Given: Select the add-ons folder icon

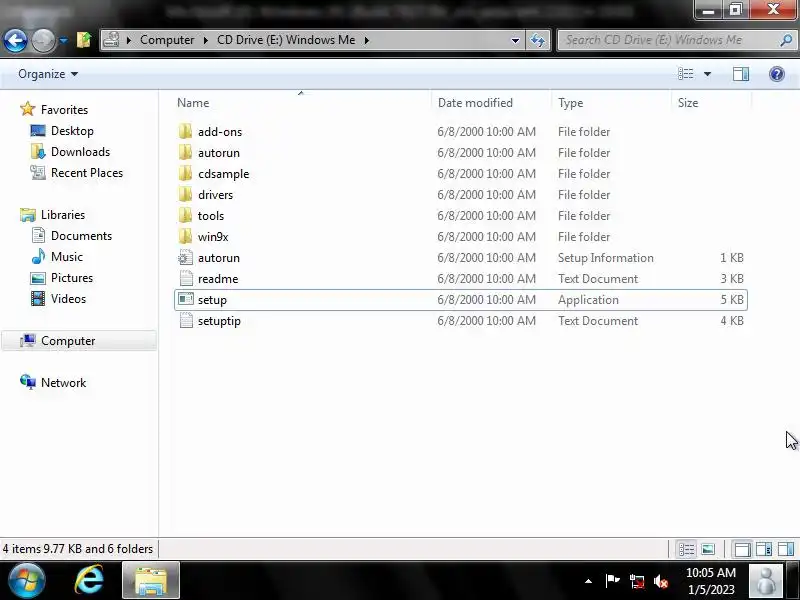Looking at the screenshot, I should point(186,131).
